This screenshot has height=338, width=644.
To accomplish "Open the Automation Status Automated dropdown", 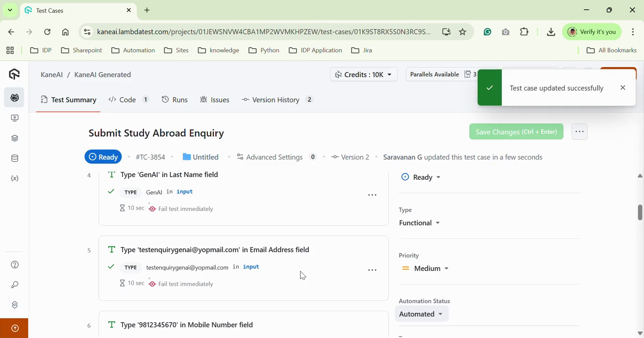I will [421, 314].
